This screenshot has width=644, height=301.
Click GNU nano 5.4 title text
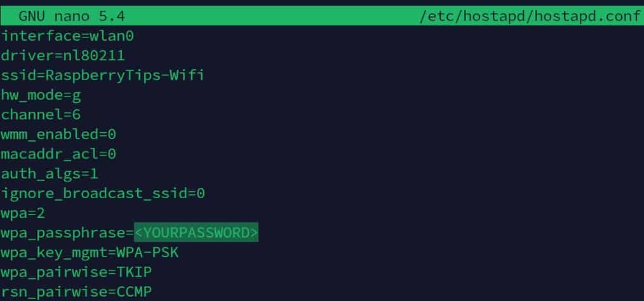[x=72, y=17]
